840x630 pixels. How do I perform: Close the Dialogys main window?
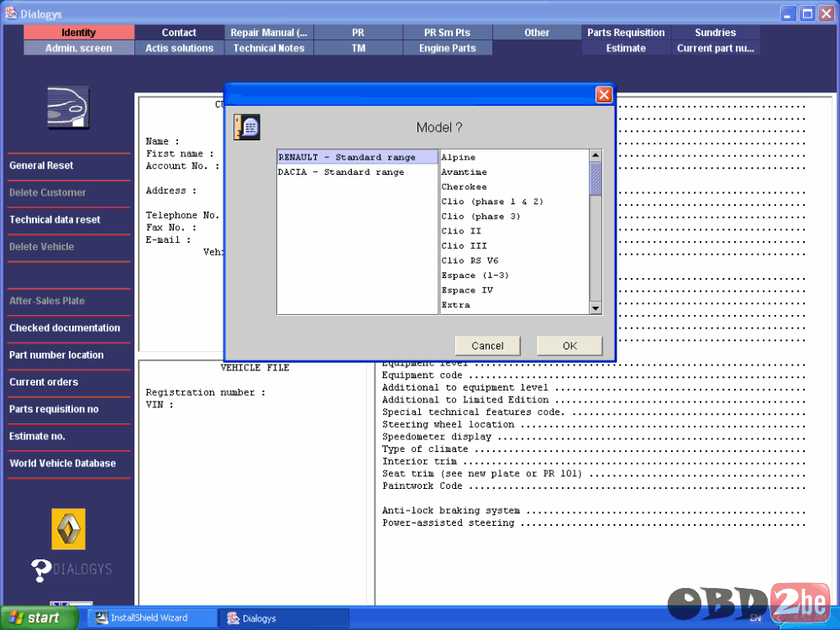point(827,14)
